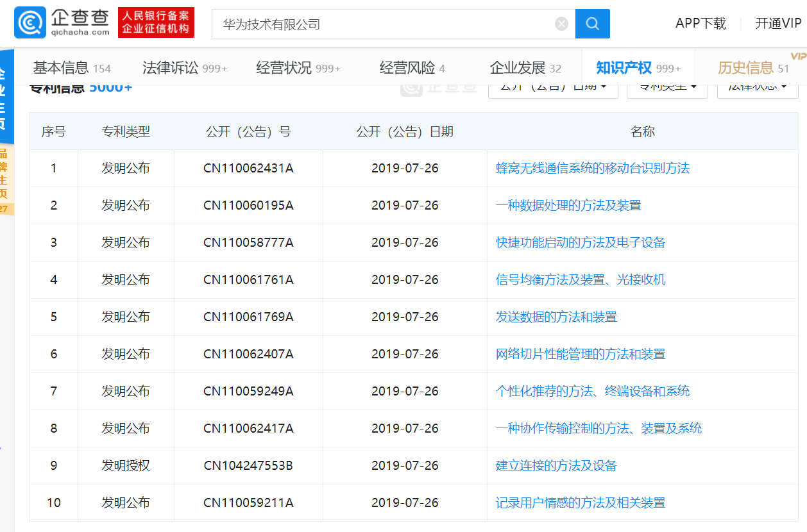
Task: Click the 5000+ patent count
Action: click(110, 88)
